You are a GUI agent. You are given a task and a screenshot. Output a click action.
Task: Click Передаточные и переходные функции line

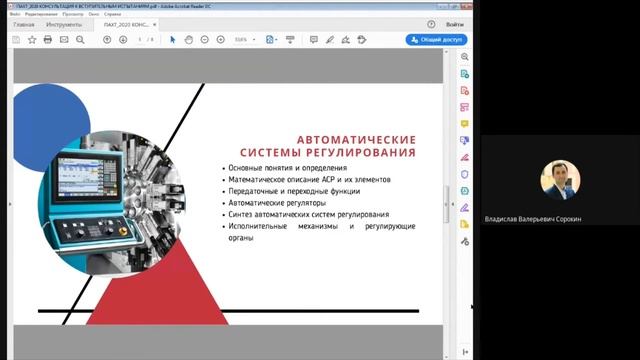tap(294, 191)
